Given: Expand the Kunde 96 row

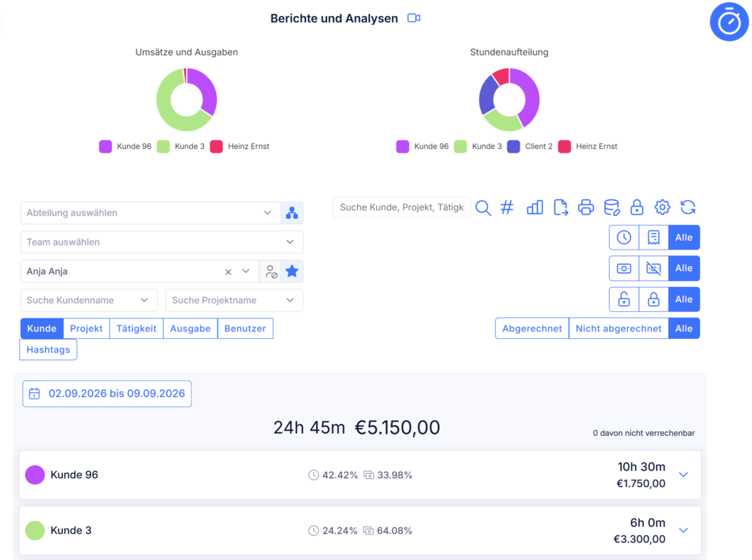Looking at the screenshot, I should click(683, 475).
